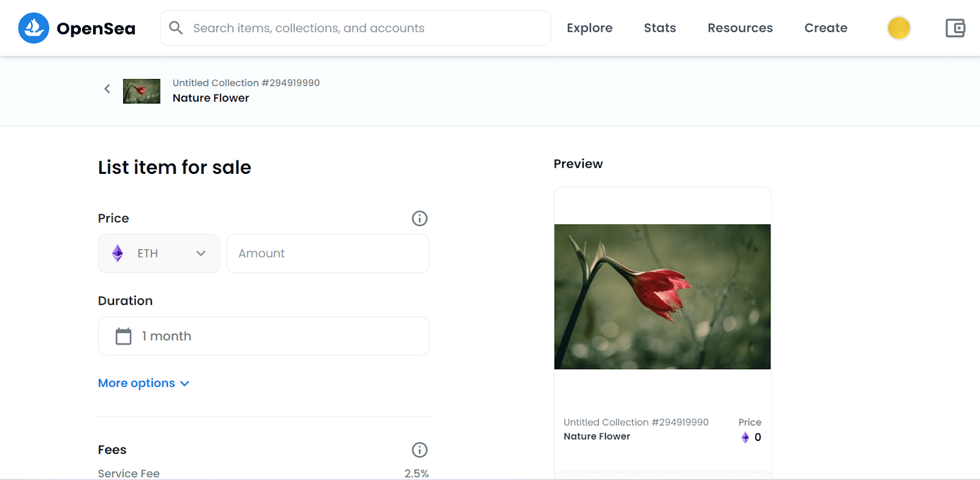Click the Fees info icon
This screenshot has width=980, height=480.
(x=420, y=450)
